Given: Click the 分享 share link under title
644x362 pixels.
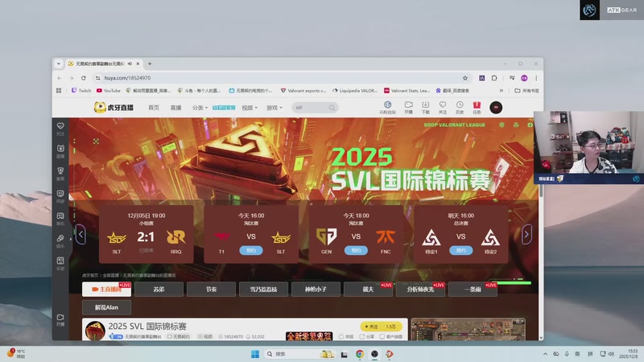Looking at the screenshot, I should tap(367, 336).
